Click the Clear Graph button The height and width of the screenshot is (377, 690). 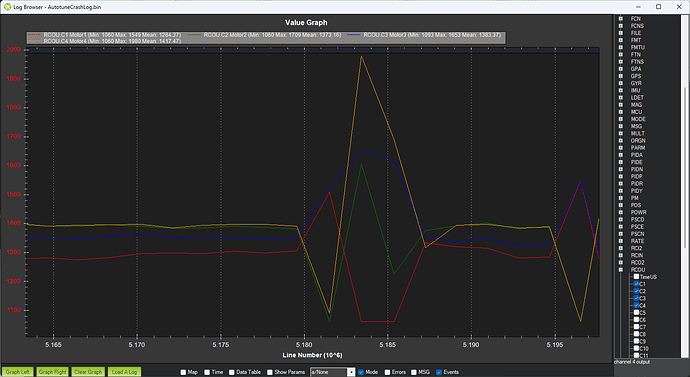coord(88,372)
